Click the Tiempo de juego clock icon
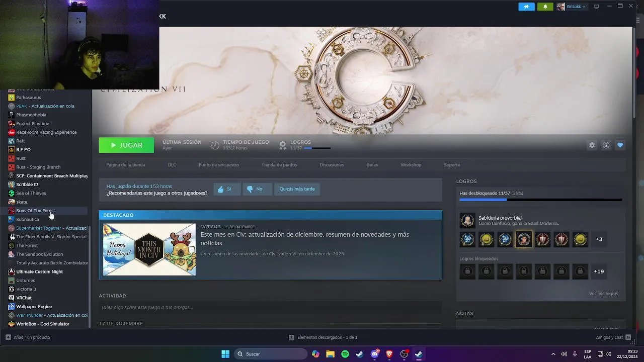Viewport: 644px width, 362px height. (x=215, y=145)
